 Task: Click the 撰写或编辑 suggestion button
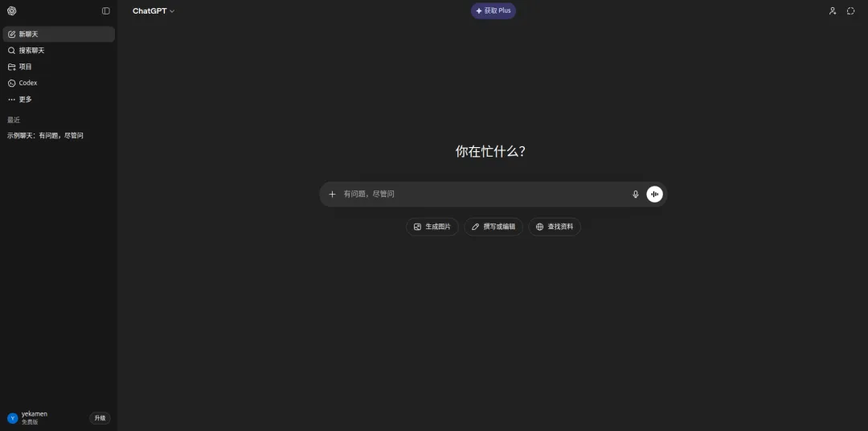[x=493, y=227]
